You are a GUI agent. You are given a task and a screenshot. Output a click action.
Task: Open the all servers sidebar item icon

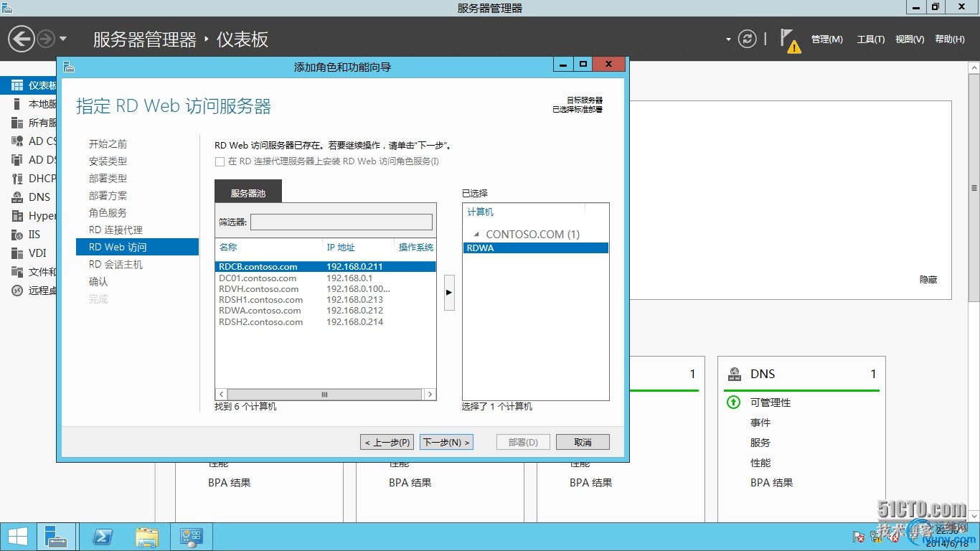tap(17, 123)
